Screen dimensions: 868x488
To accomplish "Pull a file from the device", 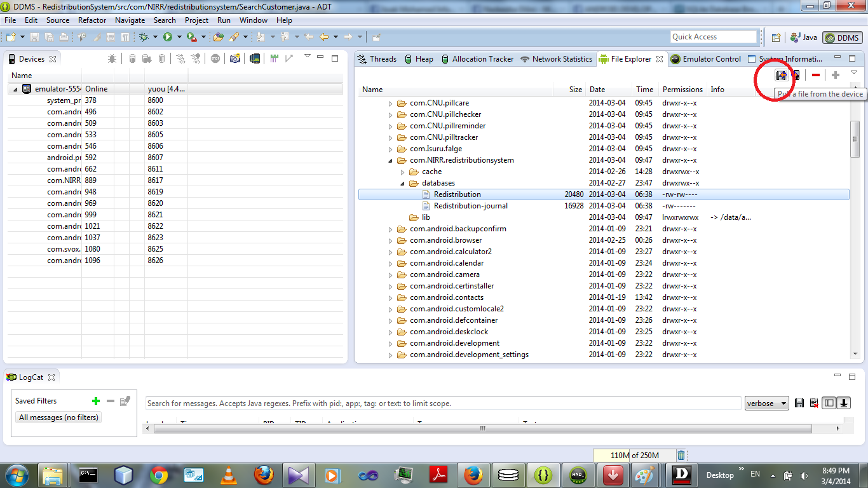I will [781, 75].
